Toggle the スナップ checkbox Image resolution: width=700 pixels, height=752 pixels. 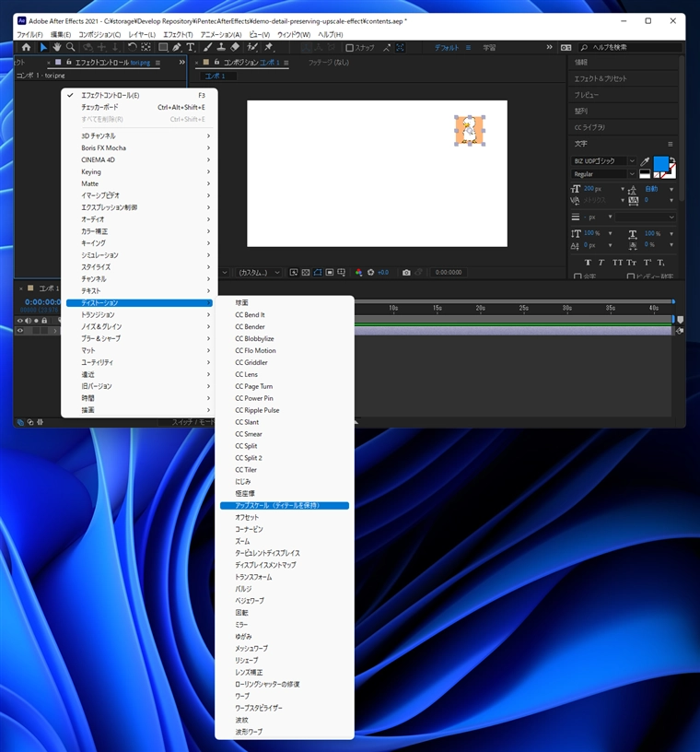(x=350, y=47)
